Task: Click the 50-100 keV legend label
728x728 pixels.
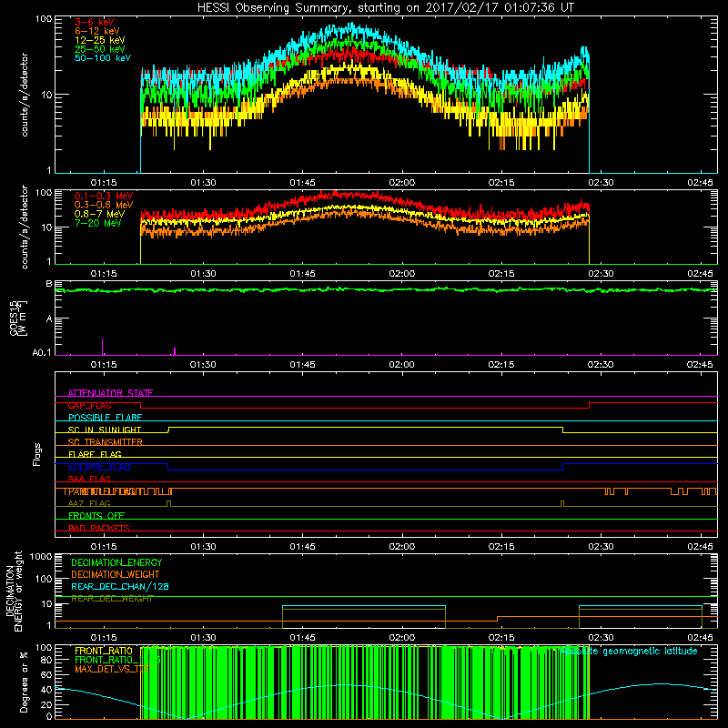Action: pyautogui.click(x=103, y=58)
